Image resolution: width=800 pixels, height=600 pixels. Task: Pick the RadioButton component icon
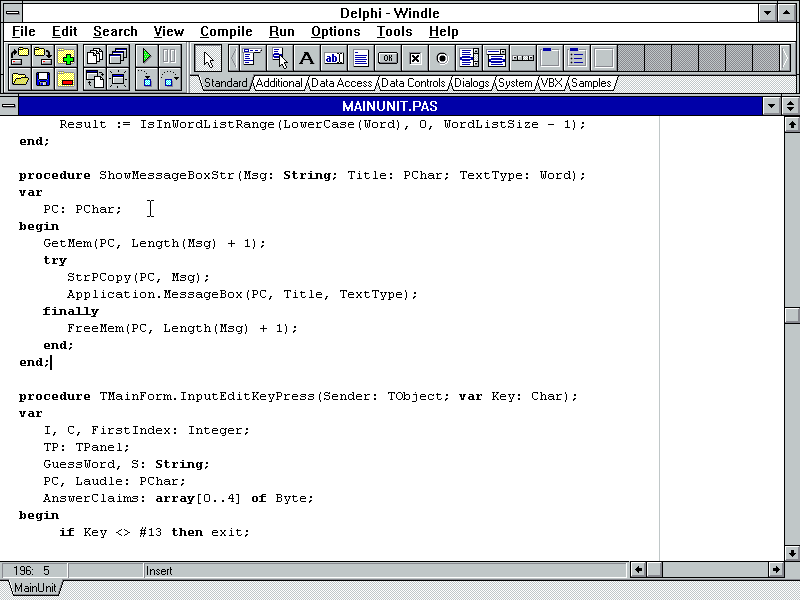click(442, 58)
